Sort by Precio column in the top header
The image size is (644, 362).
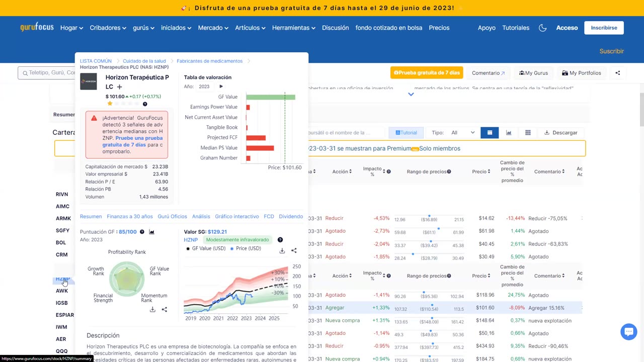click(481, 171)
